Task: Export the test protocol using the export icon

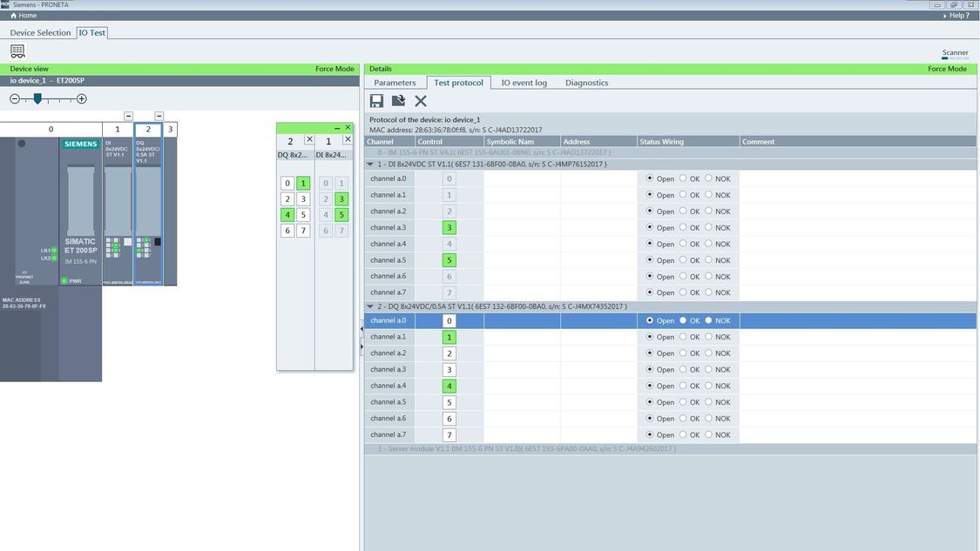Action: [398, 101]
